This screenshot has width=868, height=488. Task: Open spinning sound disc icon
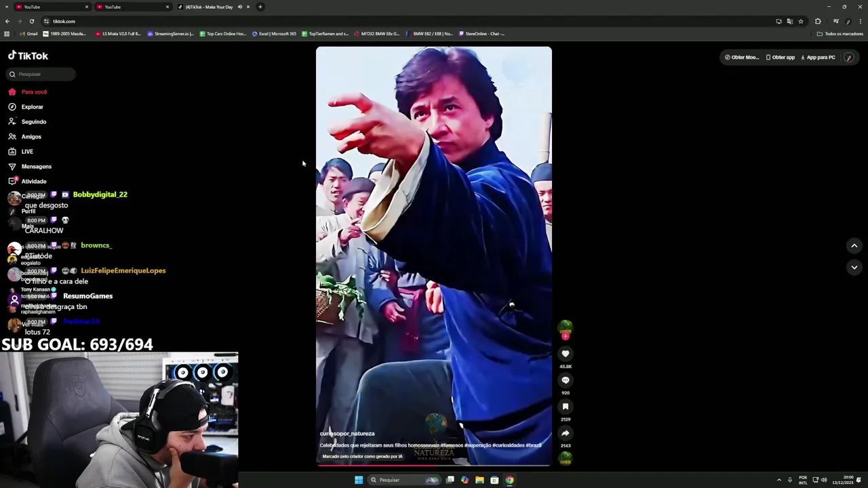565,459
